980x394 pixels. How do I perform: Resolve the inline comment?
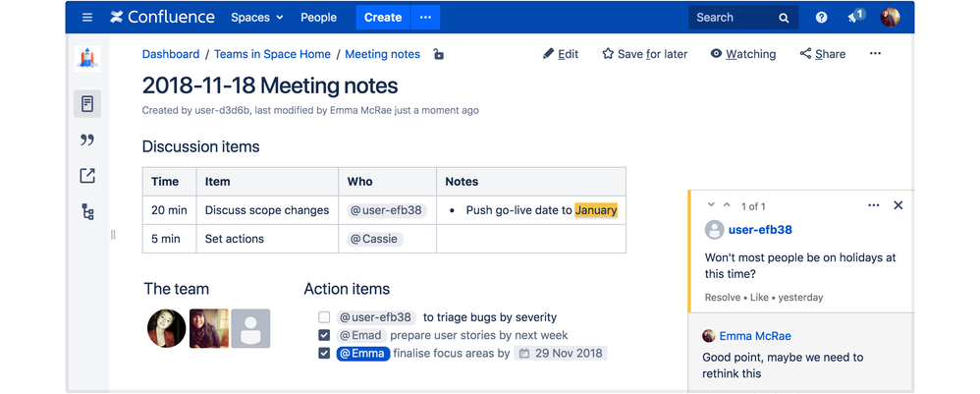[723, 297]
